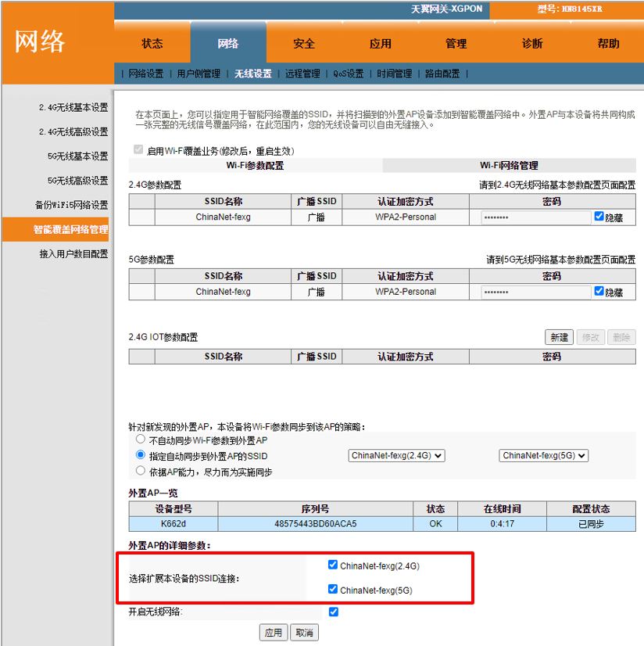Viewport: 644px width, 646px height.
Task: Open 备份WiFi5网络设置 in sidebar
Action: pos(72,205)
